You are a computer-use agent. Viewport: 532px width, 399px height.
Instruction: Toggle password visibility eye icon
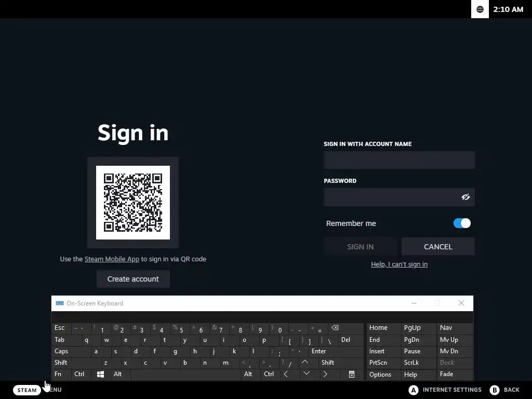click(465, 197)
